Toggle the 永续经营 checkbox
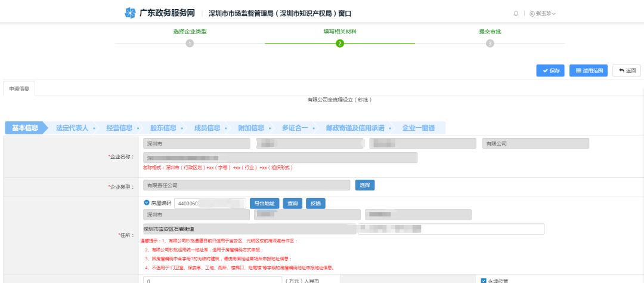This screenshot has width=644, height=283. pos(484,280)
